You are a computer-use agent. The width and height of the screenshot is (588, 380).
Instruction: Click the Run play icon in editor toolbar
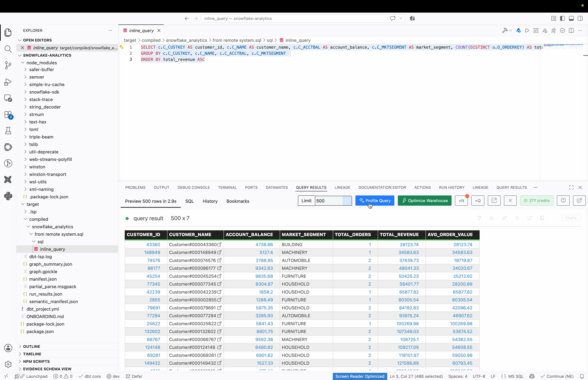point(527,31)
